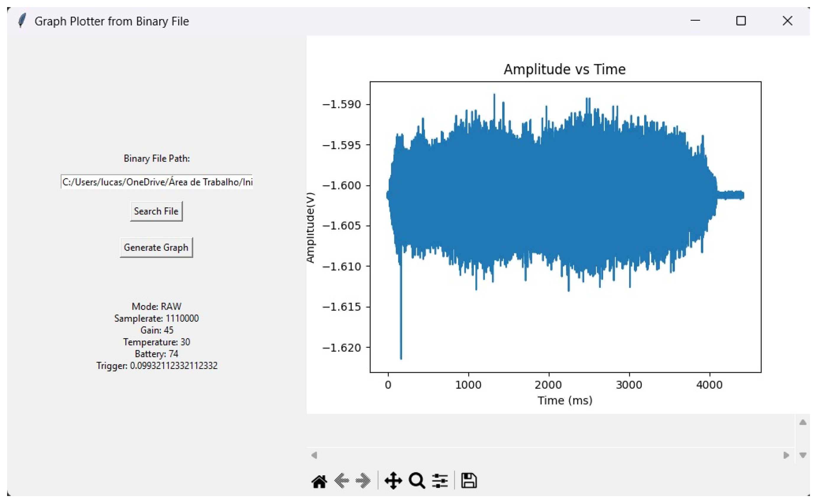The image size is (817, 504).
Task: Click the horizontal scrollbar left arrow
Action: click(x=314, y=455)
